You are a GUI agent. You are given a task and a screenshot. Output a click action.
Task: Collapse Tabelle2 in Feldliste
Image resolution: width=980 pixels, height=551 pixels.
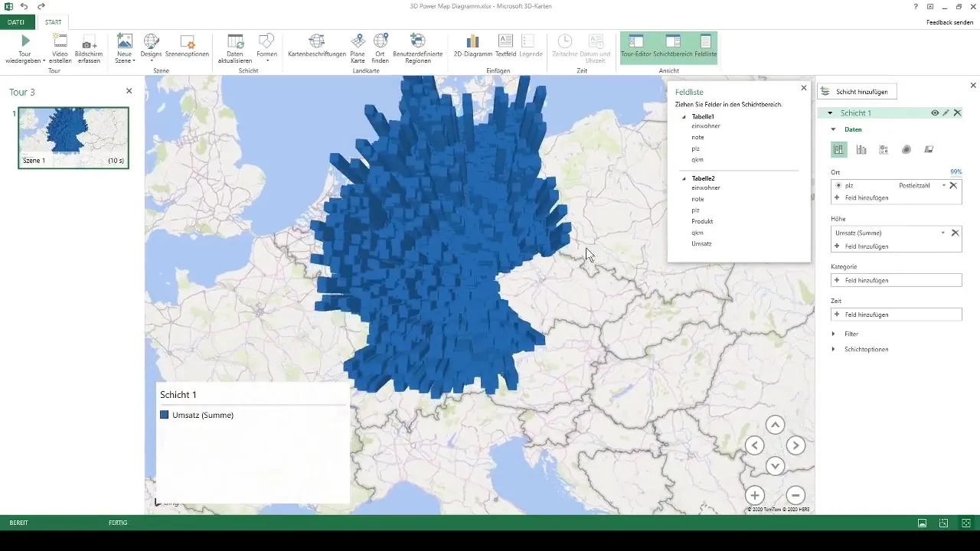[684, 178]
